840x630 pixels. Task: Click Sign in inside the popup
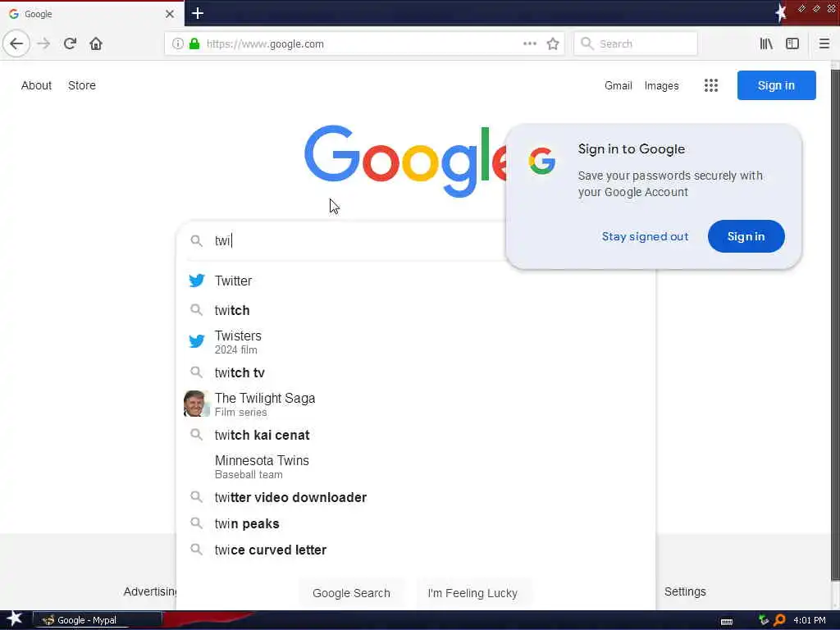coord(746,236)
